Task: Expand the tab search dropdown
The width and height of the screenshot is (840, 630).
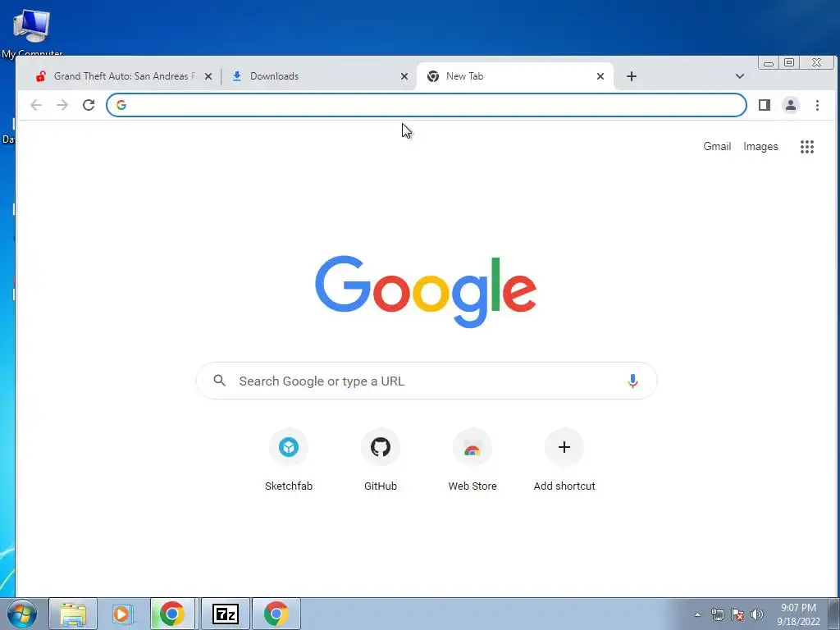Action: pos(740,76)
